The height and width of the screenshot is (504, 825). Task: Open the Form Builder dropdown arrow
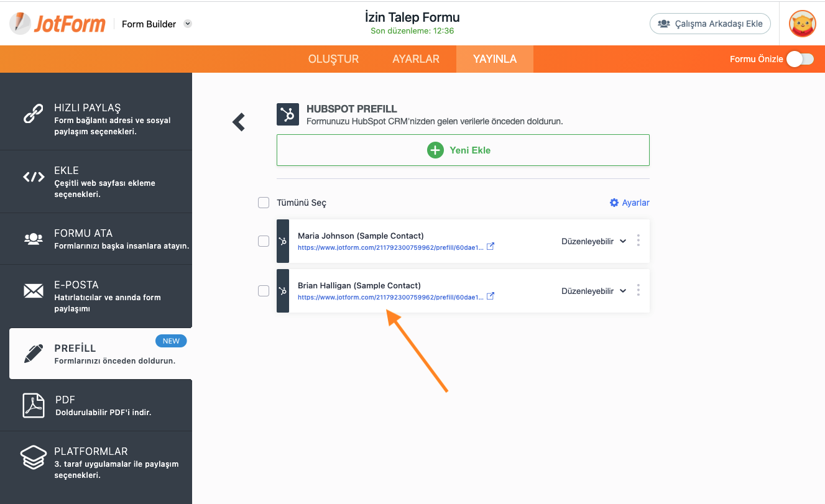point(188,24)
